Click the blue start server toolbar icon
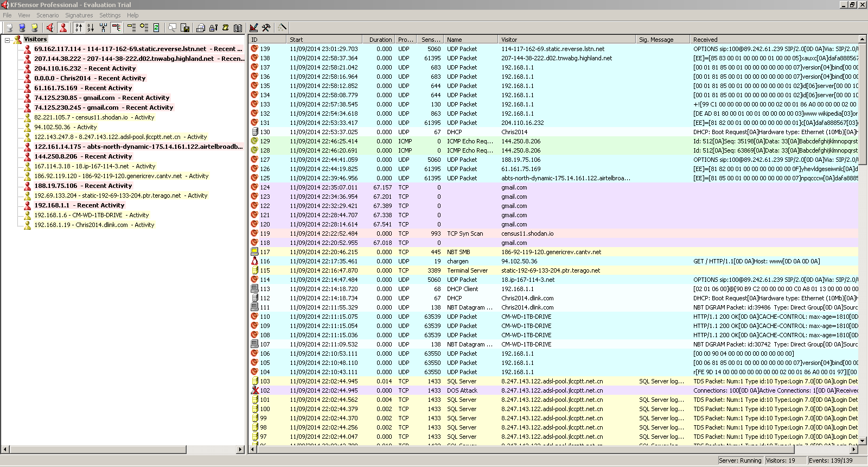The height and width of the screenshot is (467, 868). (22, 27)
